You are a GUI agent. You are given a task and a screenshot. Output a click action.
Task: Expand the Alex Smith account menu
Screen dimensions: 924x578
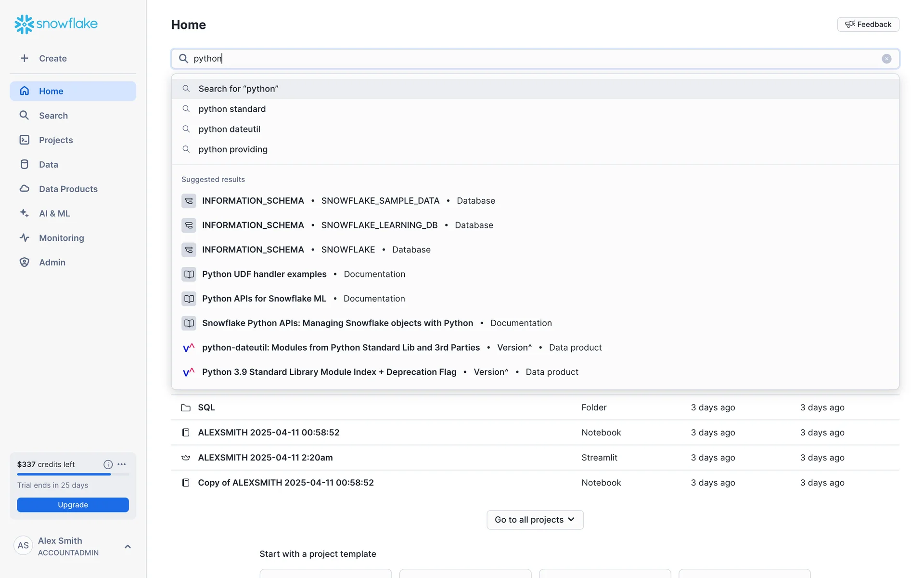[x=128, y=546]
